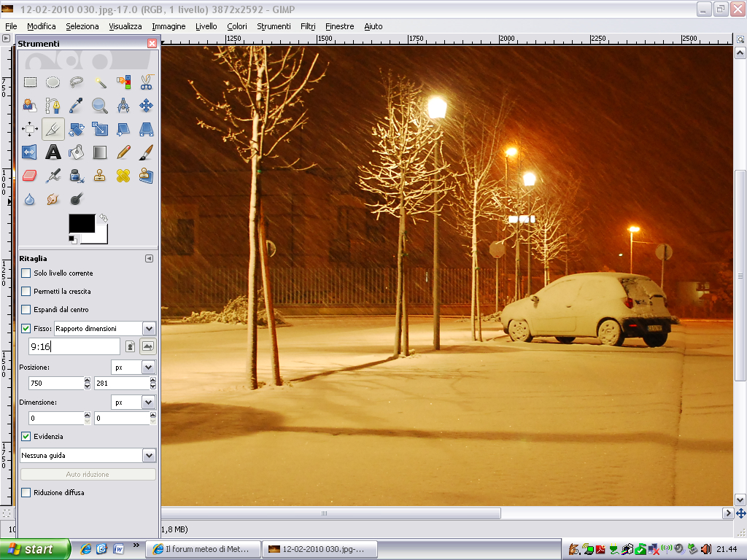The image size is (747, 560).
Task: Pick the Scissors Select tool
Action: 146,82
